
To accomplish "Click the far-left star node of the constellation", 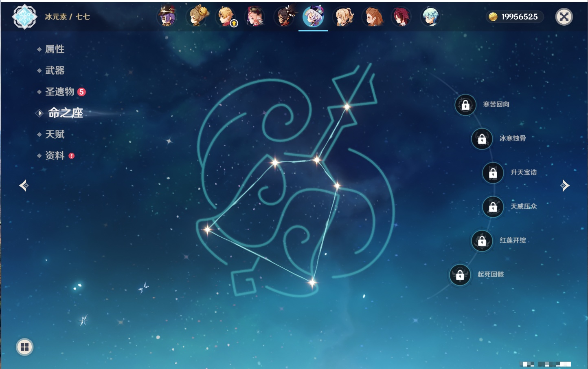I will [x=207, y=230].
